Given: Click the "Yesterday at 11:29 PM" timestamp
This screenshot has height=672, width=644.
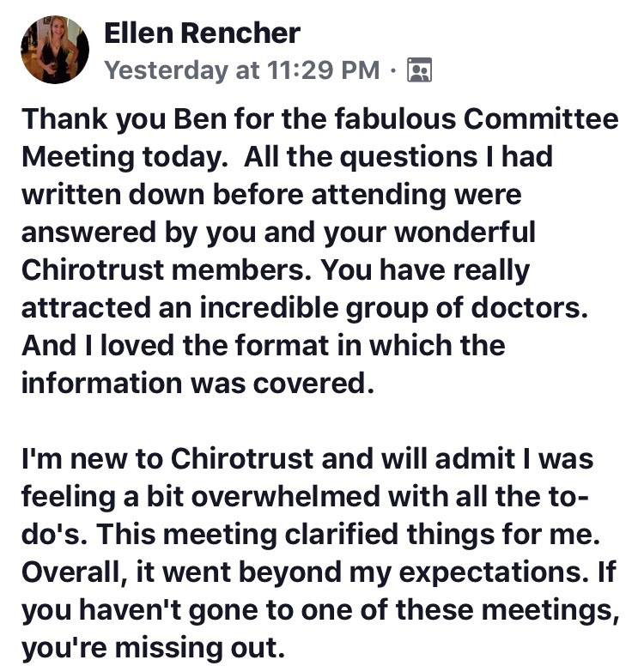Looking at the screenshot, I should (x=242, y=70).
